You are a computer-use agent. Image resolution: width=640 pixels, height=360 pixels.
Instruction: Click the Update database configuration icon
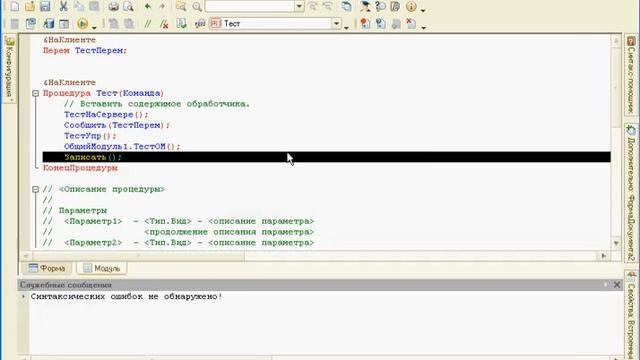(49, 24)
